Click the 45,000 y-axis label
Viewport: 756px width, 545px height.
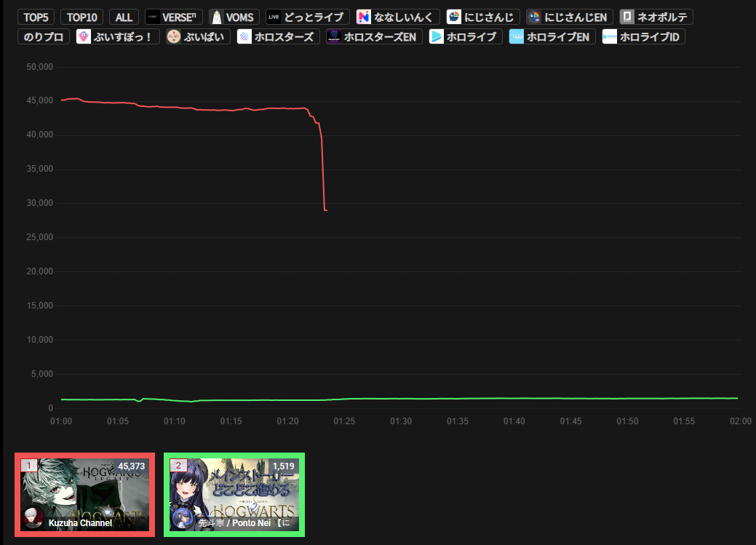39,101
